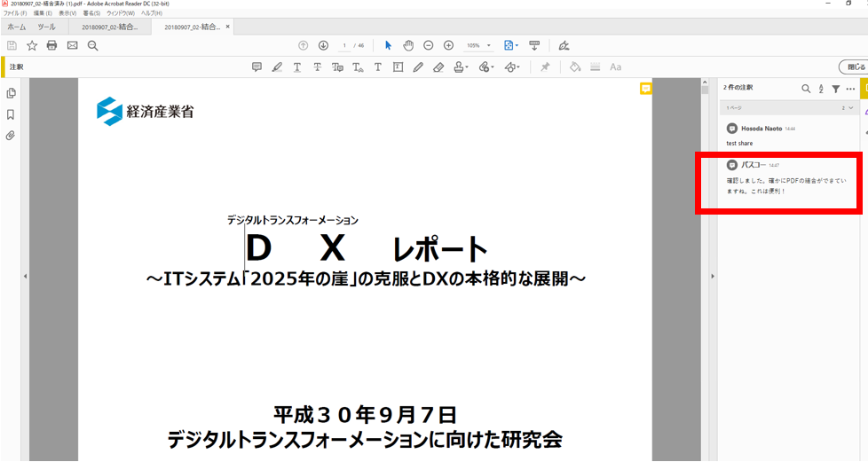Open the drawing shapes tool dropdown
Image resolution: width=868 pixels, height=462 pixels.
512,67
